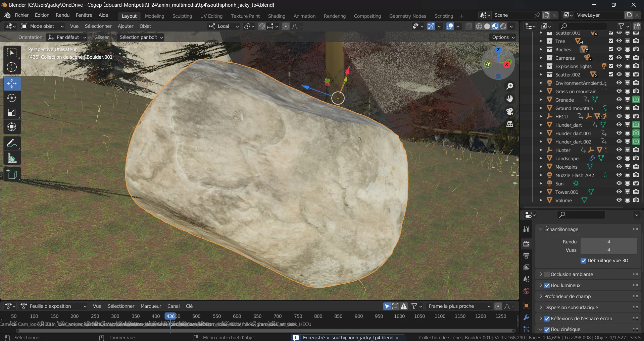The image size is (644, 341).
Task: Activate the Scale tool
Action: pos(12,112)
